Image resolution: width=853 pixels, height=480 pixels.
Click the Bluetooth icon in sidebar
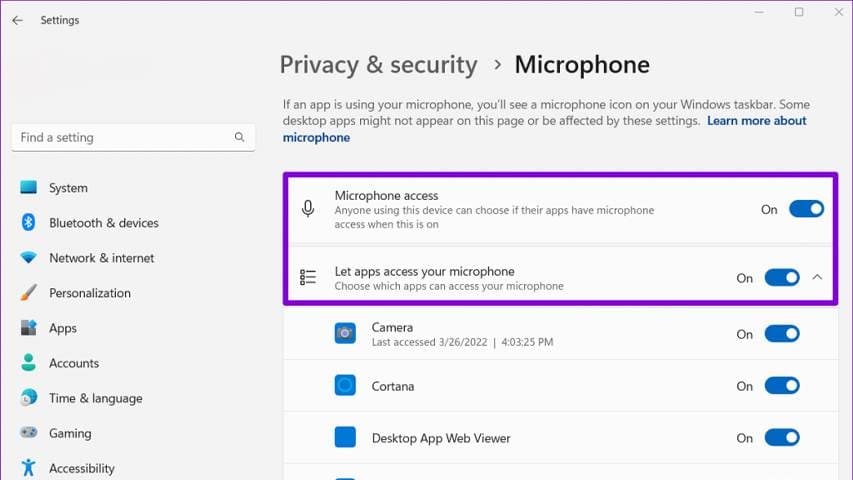pos(28,223)
